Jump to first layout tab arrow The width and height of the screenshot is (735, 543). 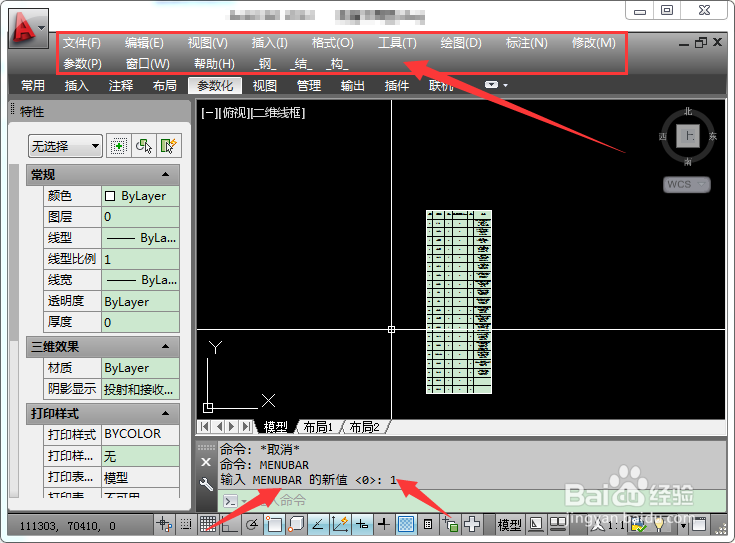204,427
